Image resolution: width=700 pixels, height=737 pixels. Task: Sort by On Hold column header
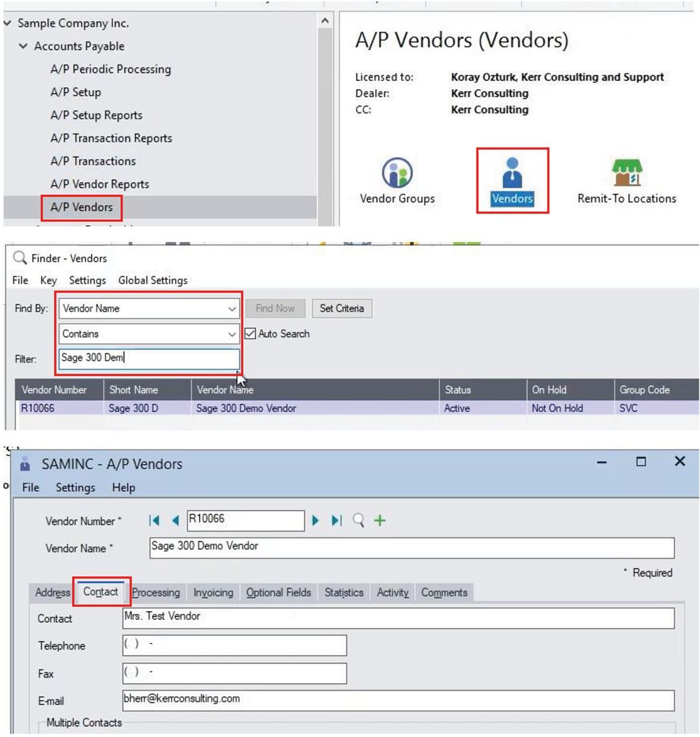click(x=570, y=389)
